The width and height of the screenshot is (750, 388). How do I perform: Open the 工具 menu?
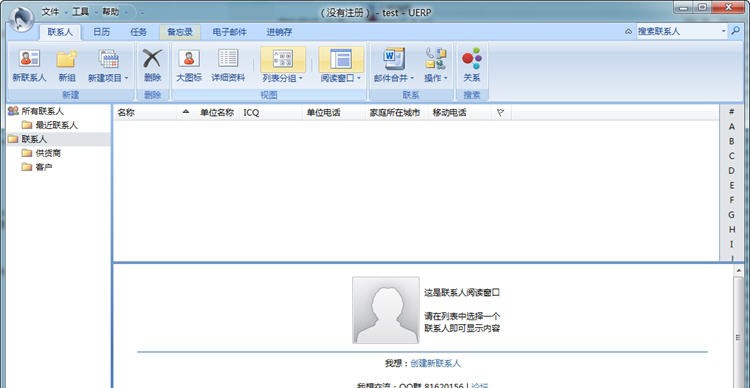(80, 11)
